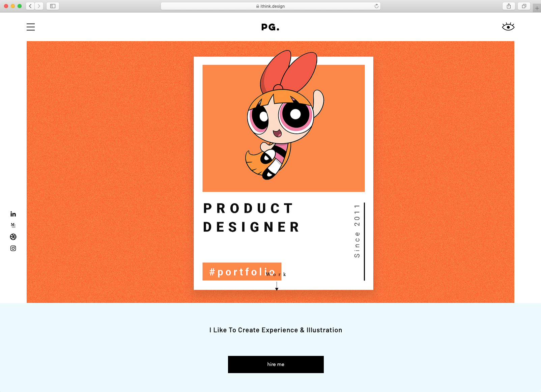Go forward with Safari's forward arrow
The image size is (541, 392).
coord(39,6)
